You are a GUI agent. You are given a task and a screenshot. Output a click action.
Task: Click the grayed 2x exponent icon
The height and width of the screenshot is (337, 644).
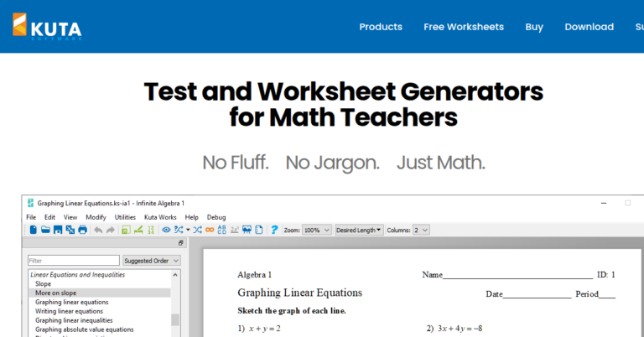point(235,230)
